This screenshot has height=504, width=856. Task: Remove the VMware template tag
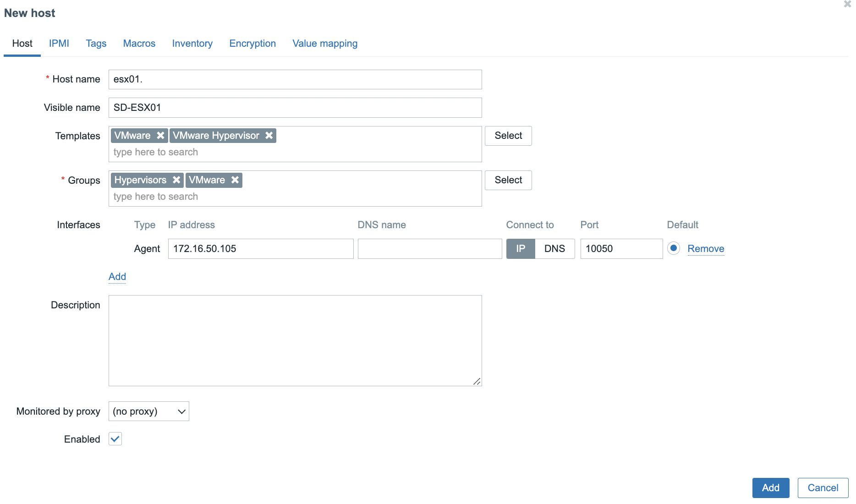point(160,136)
